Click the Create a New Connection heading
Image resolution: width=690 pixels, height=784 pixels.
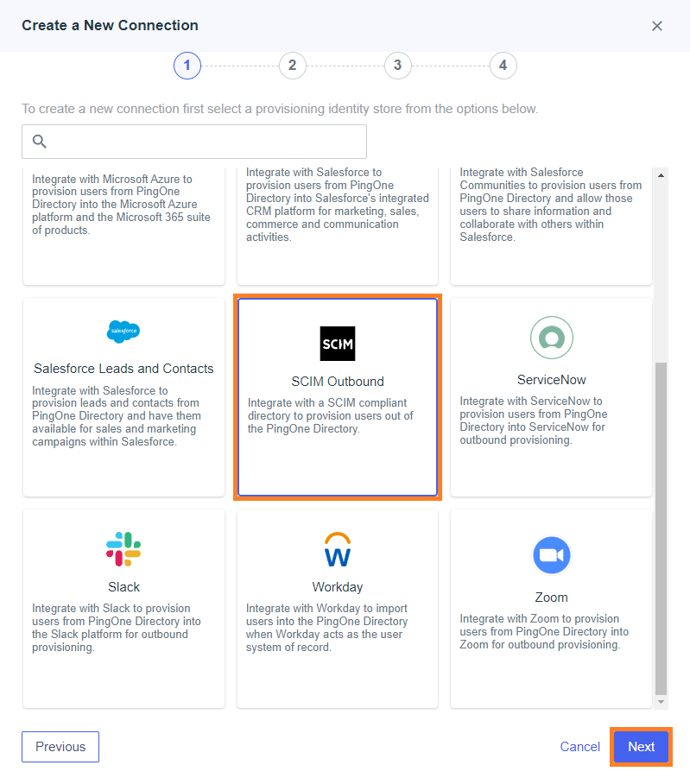point(110,26)
